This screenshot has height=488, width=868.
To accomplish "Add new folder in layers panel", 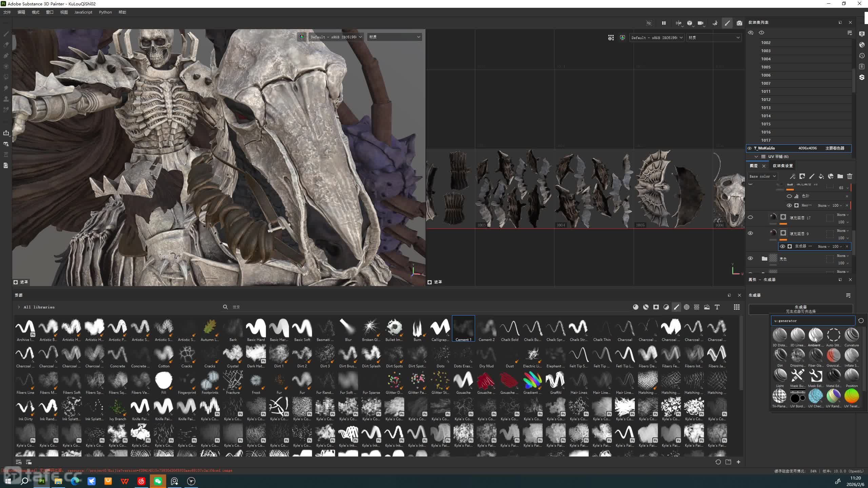I will pyautogui.click(x=840, y=176).
